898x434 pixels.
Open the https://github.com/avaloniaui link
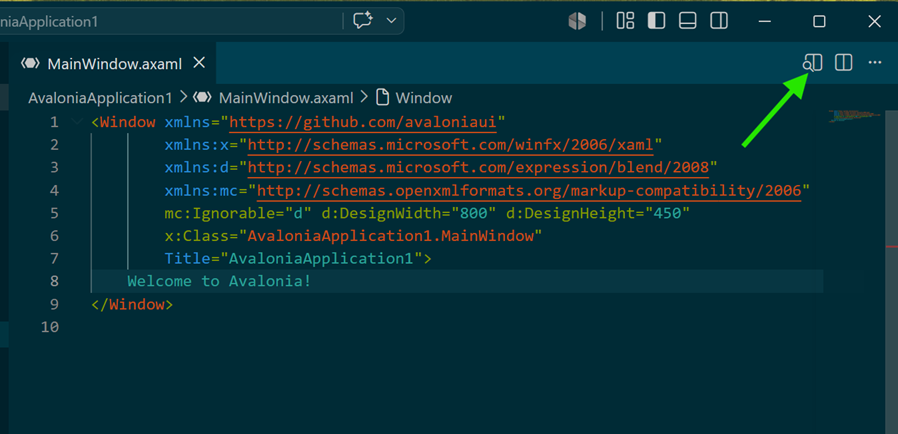tap(363, 122)
